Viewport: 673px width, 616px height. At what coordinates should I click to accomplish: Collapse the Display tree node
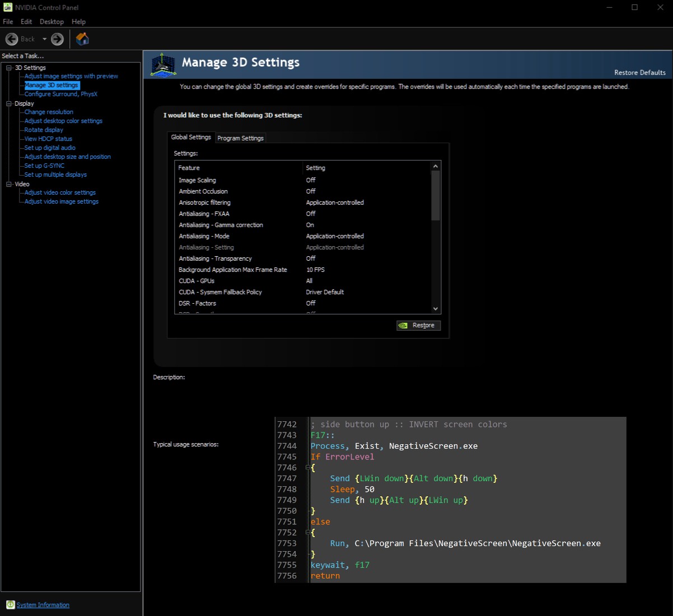(x=9, y=104)
